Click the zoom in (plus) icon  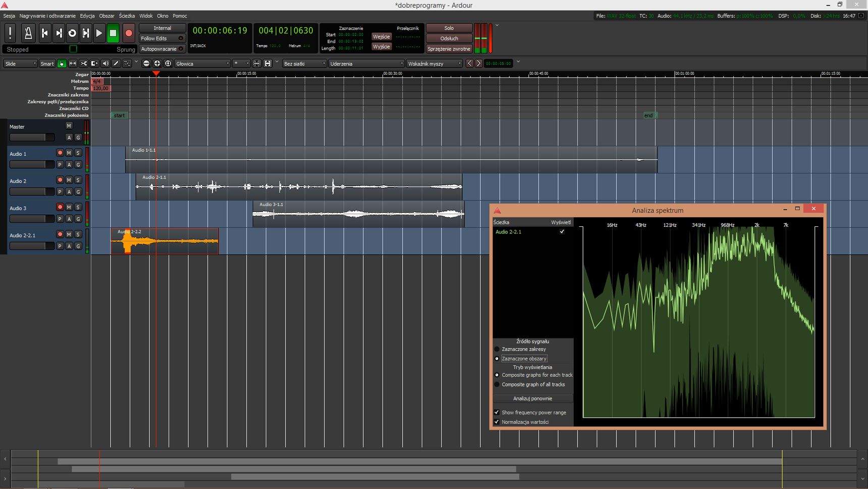pyautogui.click(x=157, y=64)
